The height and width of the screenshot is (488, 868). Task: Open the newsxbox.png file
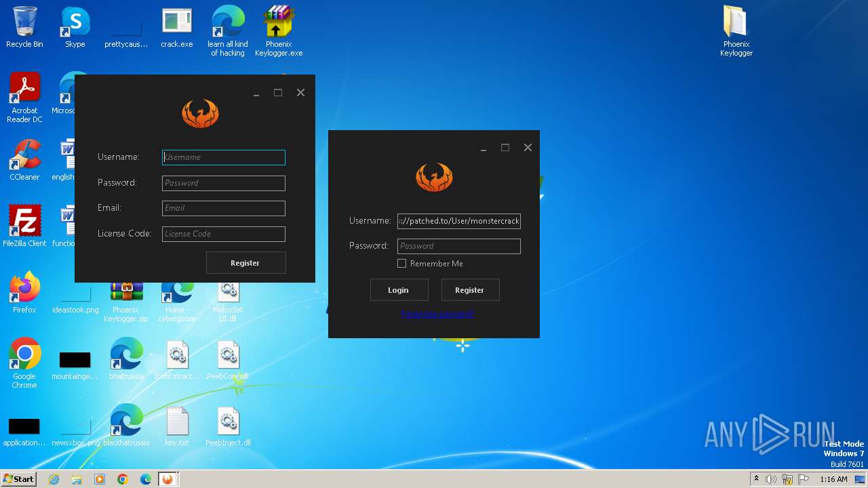(x=75, y=432)
